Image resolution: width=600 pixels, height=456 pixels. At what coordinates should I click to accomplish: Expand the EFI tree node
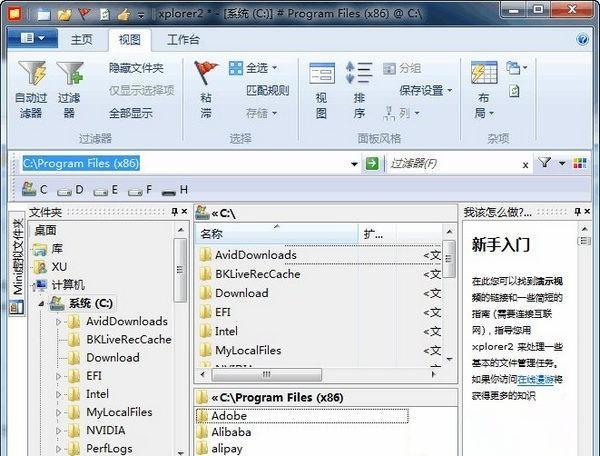pos(59,376)
